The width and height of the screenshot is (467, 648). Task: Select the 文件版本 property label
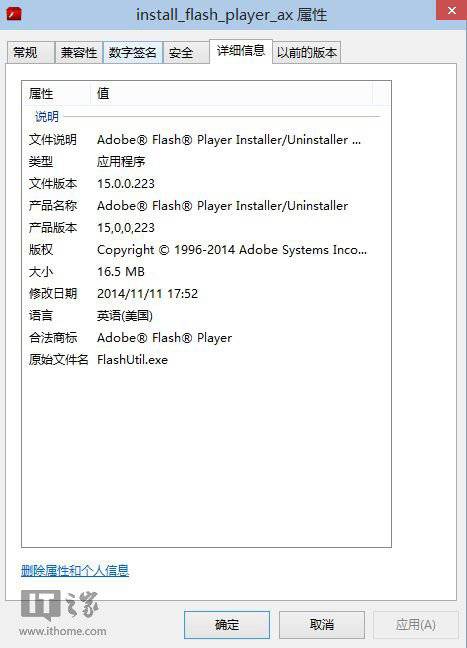coord(53,183)
